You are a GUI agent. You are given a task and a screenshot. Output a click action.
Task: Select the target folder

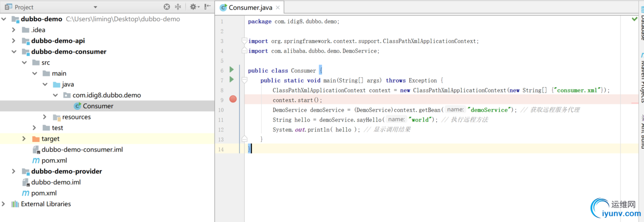coord(50,139)
